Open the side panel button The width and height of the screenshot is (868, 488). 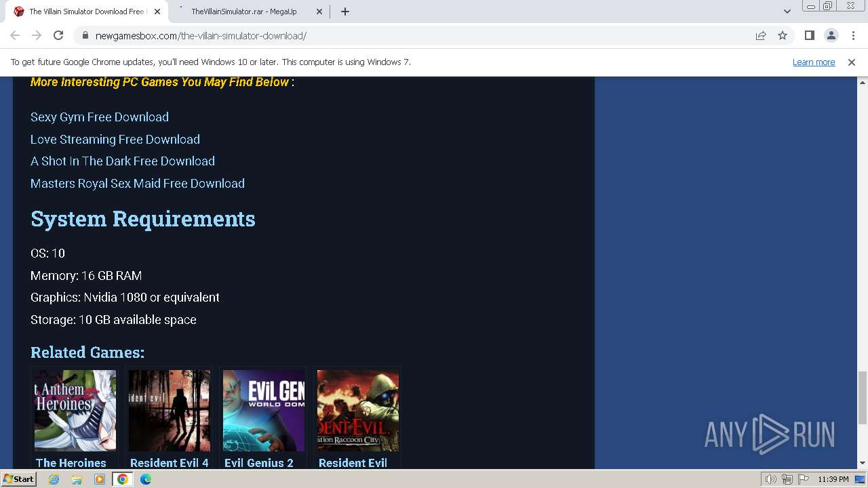click(809, 35)
